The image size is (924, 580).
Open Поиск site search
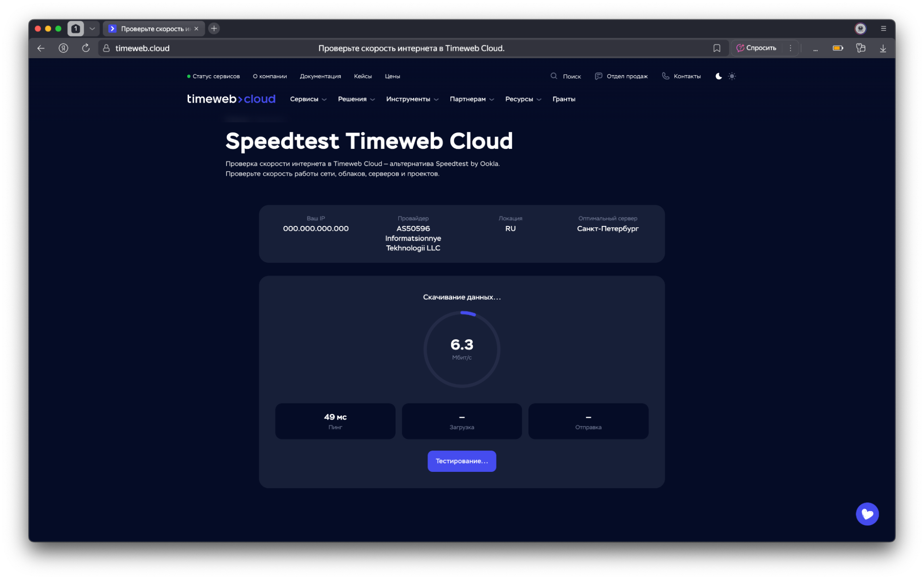(572, 76)
